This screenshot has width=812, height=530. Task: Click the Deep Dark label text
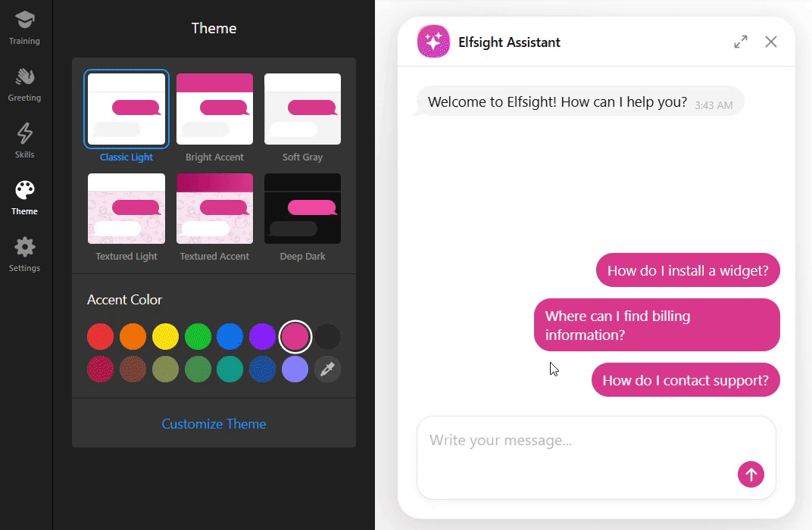302,256
